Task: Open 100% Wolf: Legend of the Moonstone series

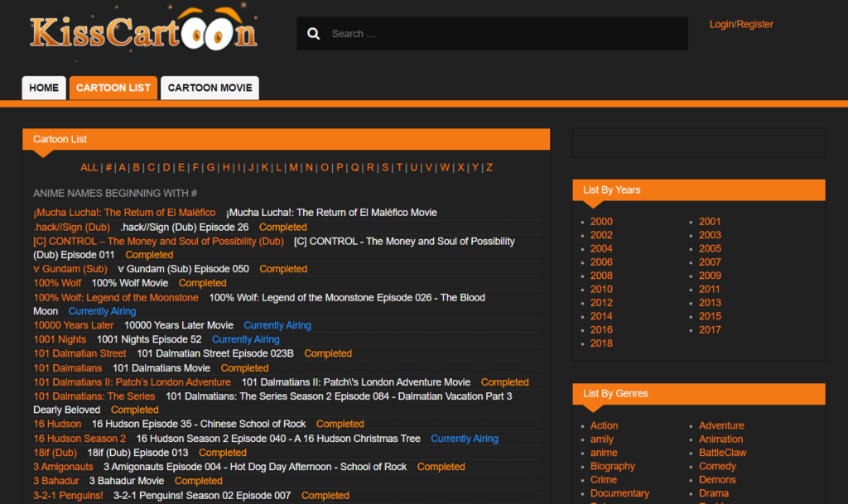Action: tap(116, 298)
